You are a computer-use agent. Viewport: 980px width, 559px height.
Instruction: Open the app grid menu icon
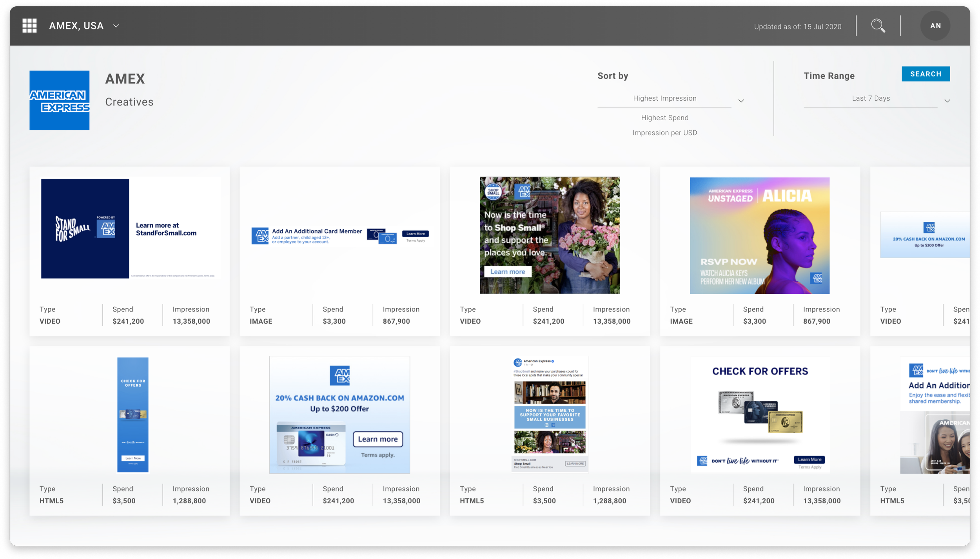(29, 26)
